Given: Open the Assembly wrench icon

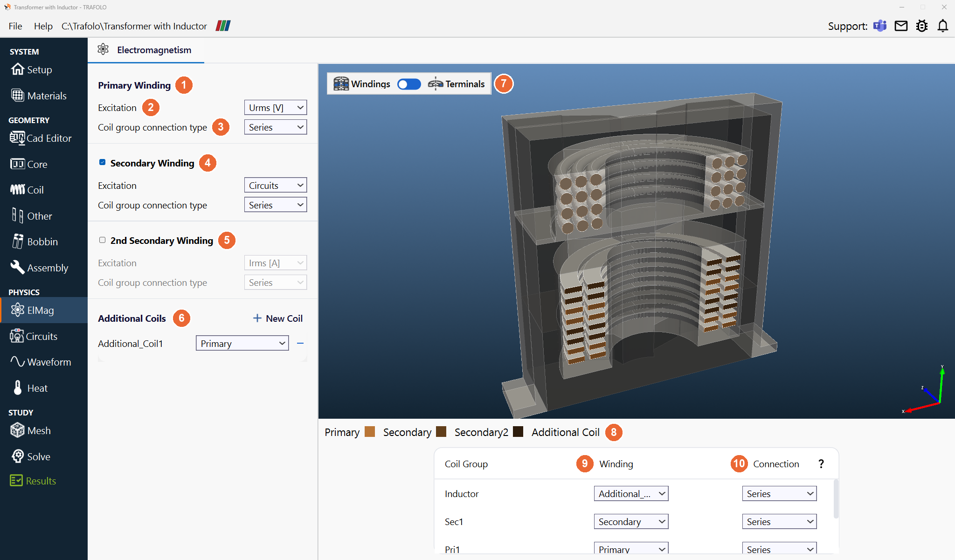Looking at the screenshot, I should point(18,268).
